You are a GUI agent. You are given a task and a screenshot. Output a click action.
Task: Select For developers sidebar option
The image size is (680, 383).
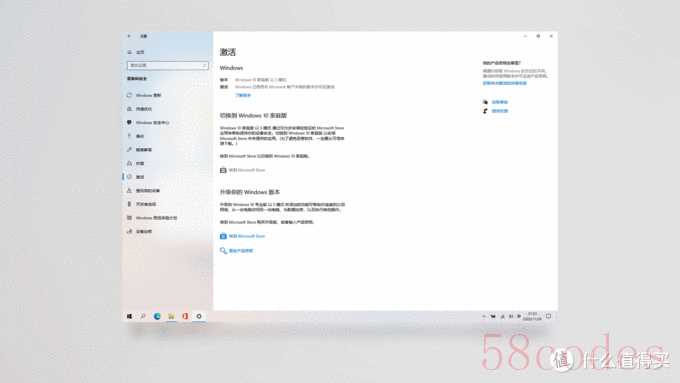coord(146,204)
